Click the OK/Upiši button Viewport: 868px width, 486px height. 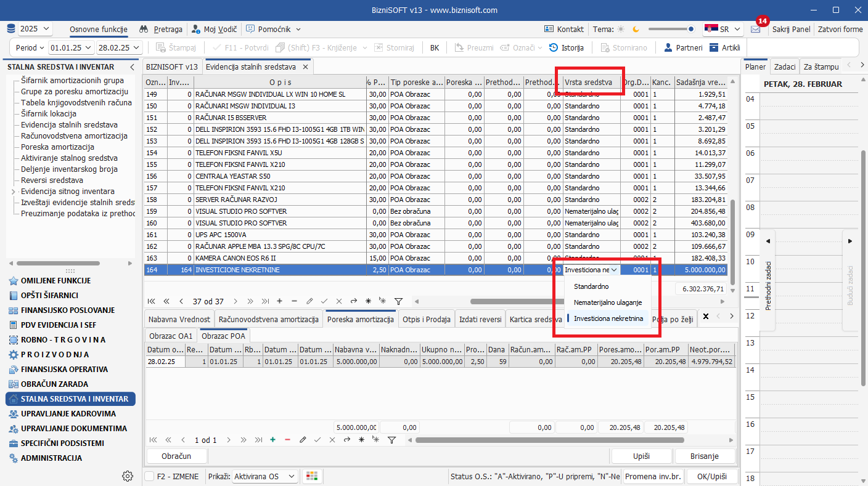click(x=711, y=476)
